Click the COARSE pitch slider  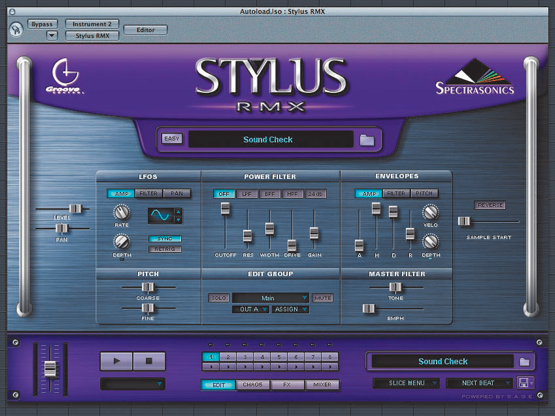click(148, 287)
